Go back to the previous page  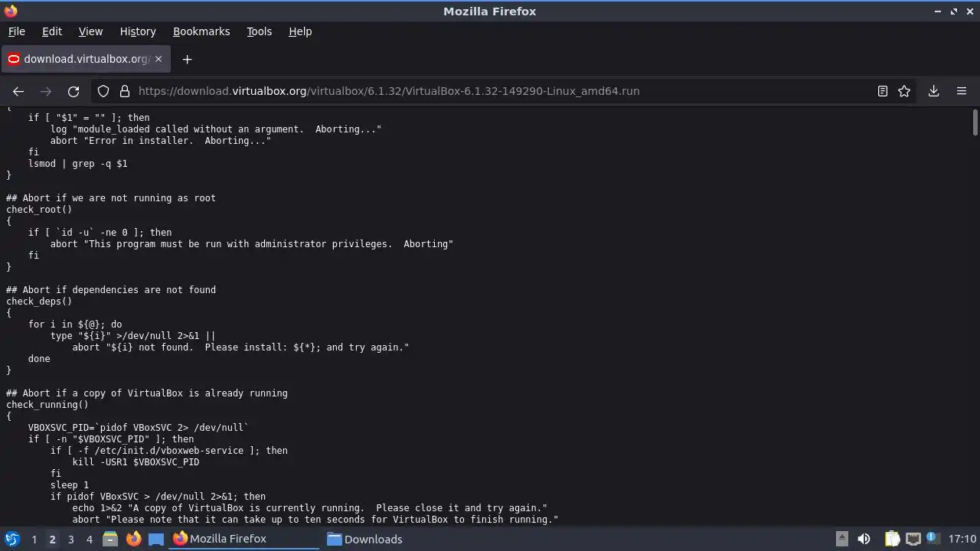18,91
